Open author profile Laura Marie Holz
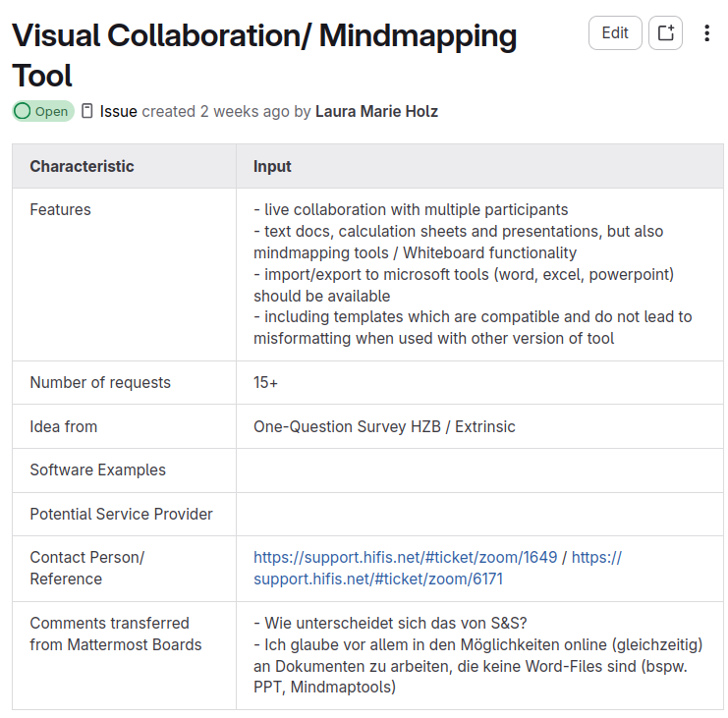 376,111
